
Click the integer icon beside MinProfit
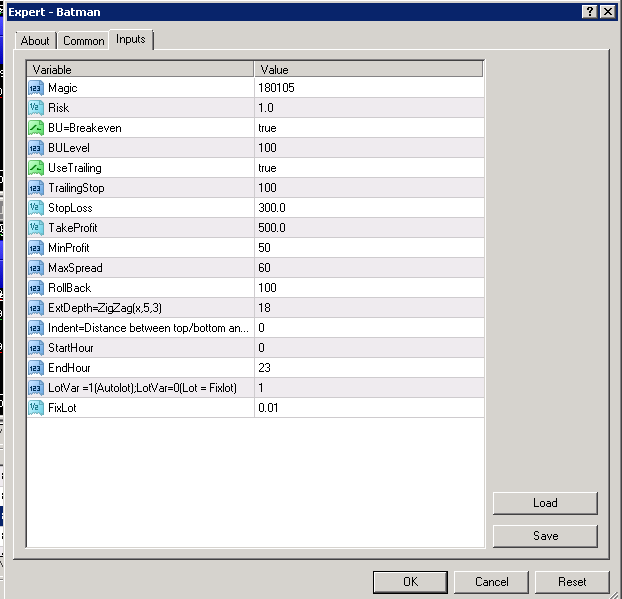click(36, 248)
